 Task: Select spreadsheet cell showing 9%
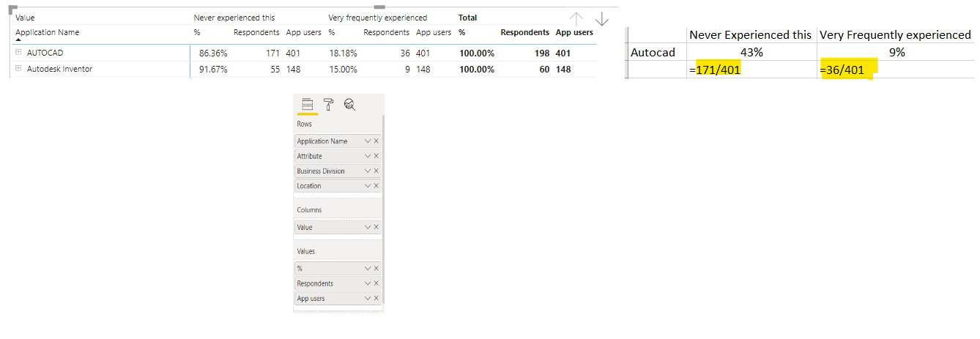(x=897, y=52)
